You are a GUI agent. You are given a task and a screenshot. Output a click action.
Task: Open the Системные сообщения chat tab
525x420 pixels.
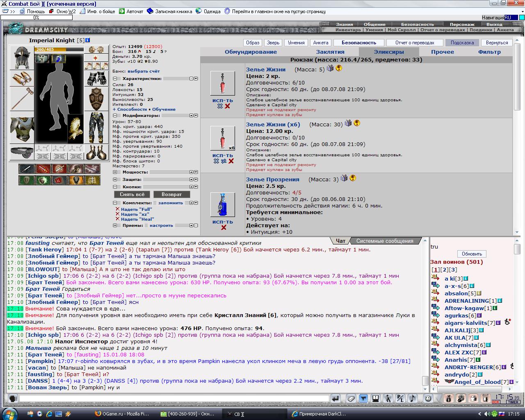(385, 241)
